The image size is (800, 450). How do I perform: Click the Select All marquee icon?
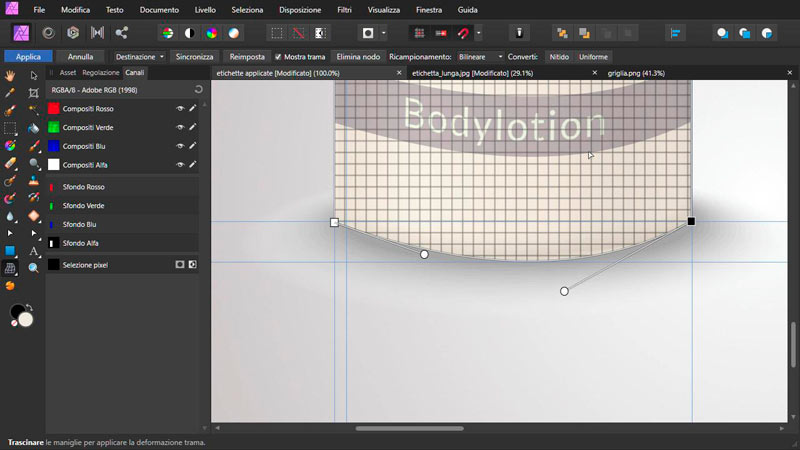pos(277,33)
